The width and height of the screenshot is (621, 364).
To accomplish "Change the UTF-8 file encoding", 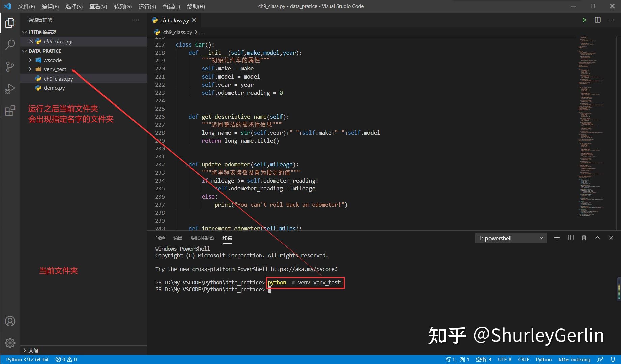I will (x=504, y=359).
